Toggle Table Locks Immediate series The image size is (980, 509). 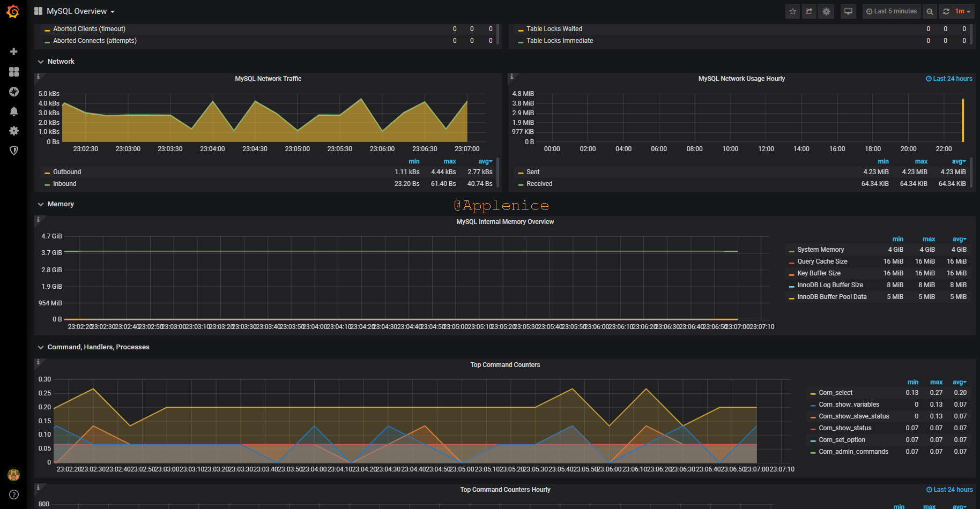[x=559, y=41]
